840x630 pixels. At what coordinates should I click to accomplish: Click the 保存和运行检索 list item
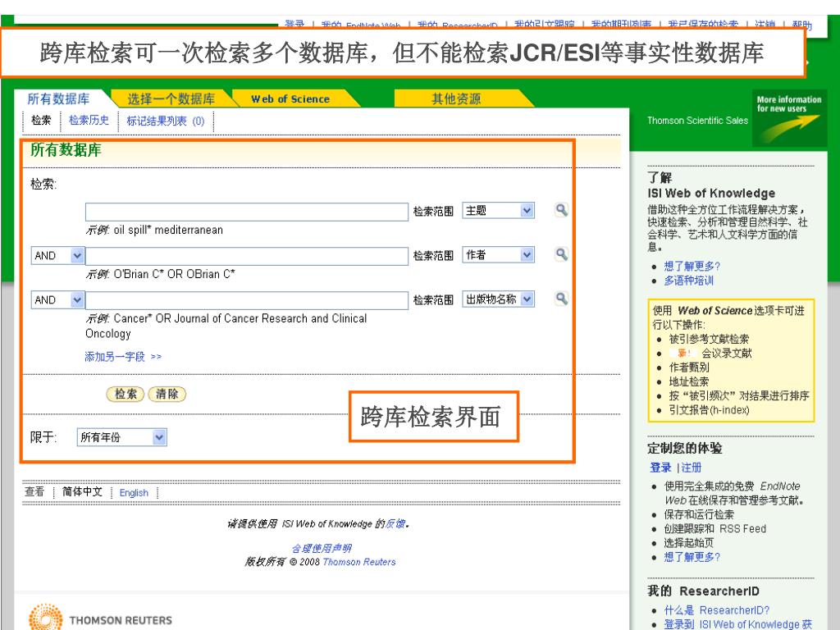tap(699, 515)
